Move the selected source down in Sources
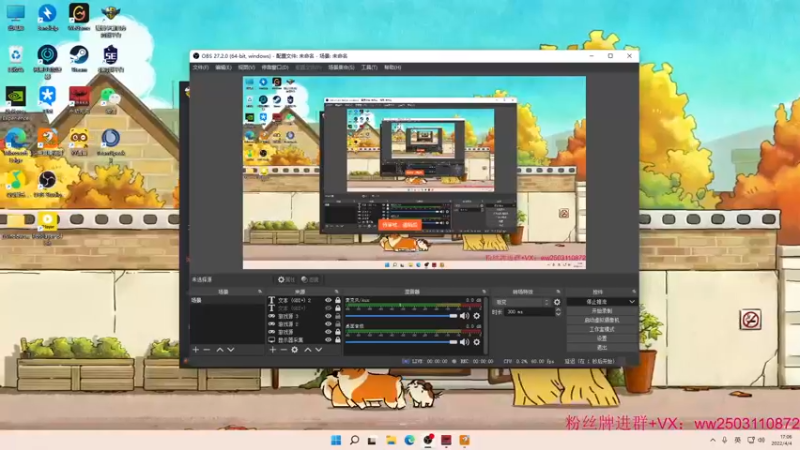 (318, 350)
